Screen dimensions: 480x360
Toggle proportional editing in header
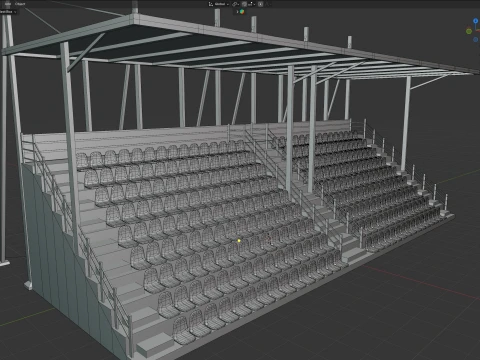(260, 4)
